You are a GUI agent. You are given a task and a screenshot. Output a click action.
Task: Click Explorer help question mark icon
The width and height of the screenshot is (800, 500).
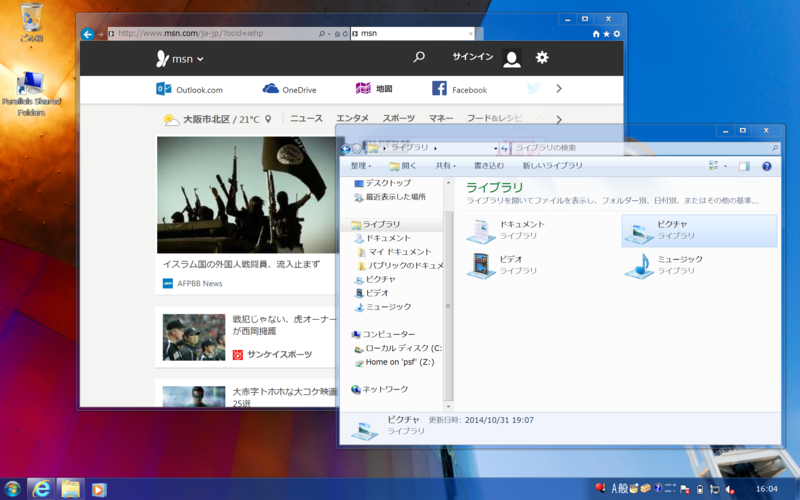tap(766, 166)
